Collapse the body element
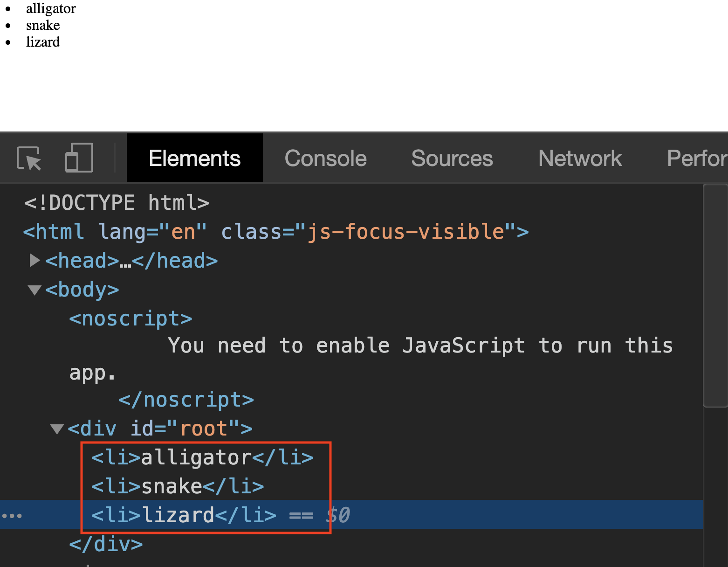This screenshot has width=728, height=567. click(34, 290)
